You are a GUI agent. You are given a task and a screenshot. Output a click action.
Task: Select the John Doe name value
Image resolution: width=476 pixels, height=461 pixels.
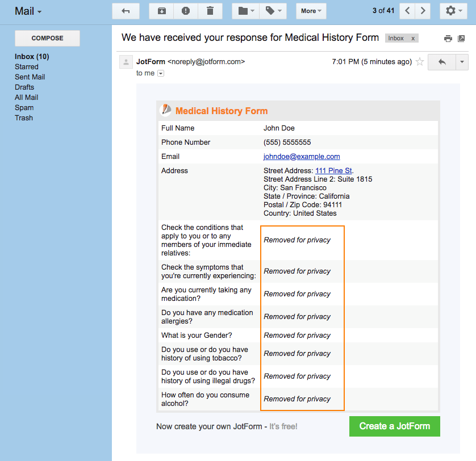[279, 128]
